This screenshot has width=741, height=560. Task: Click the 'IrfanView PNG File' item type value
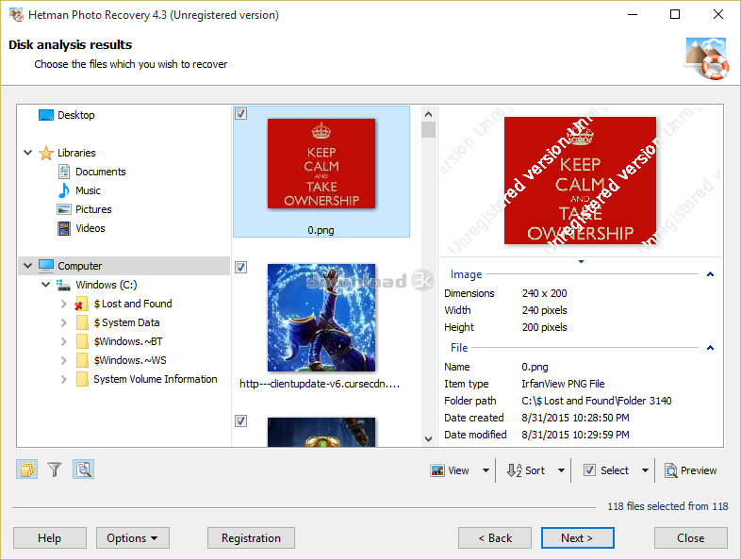[x=563, y=384]
